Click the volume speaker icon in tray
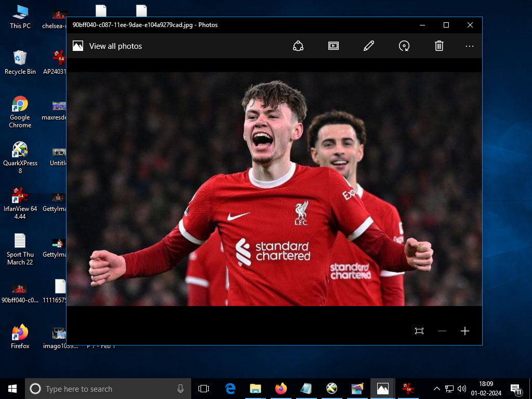The width and height of the screenshot is (532, 399). (x=461, y=389)
